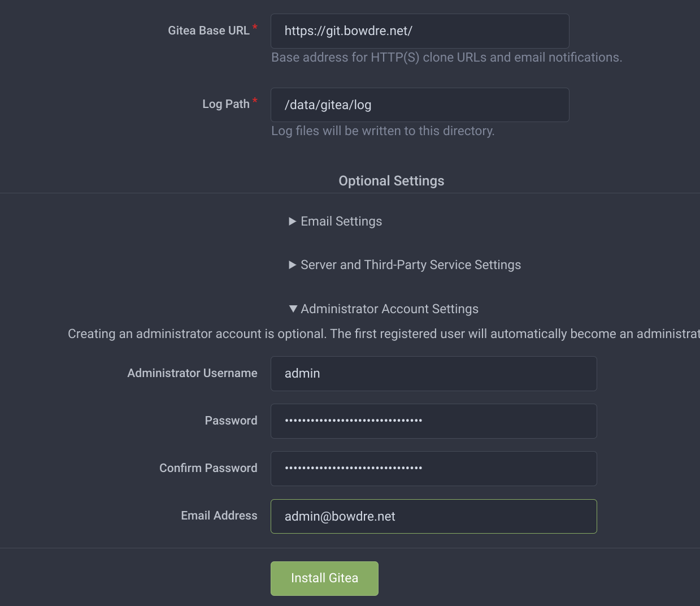Image resolution: width=700 pixels, height=606 pixels.
Task: Click the Log files directory hint text
Action: point(382,131)
